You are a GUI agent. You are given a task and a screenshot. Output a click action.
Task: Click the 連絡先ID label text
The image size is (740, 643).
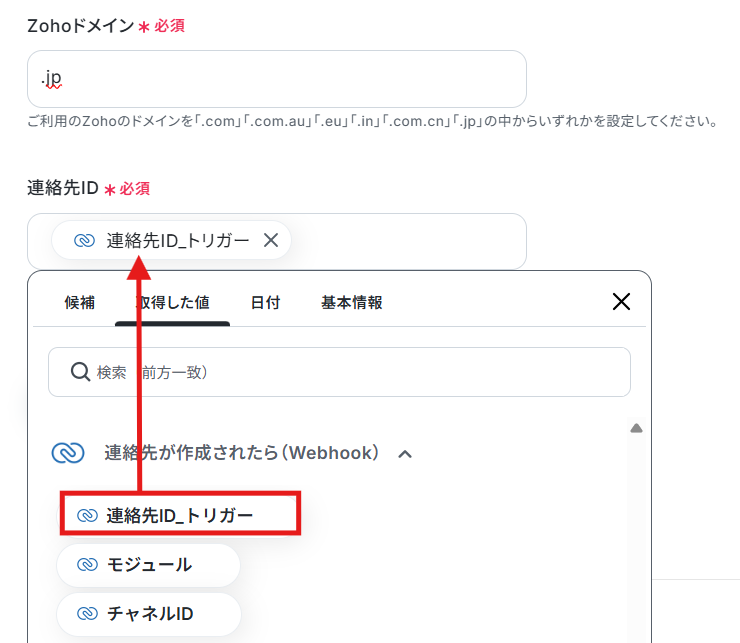(63, 188)
